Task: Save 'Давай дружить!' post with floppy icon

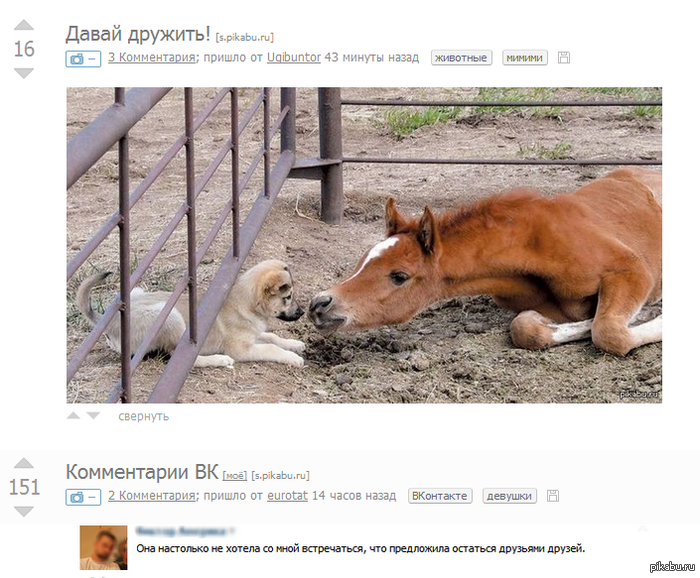Action: (x=564, y=58)
